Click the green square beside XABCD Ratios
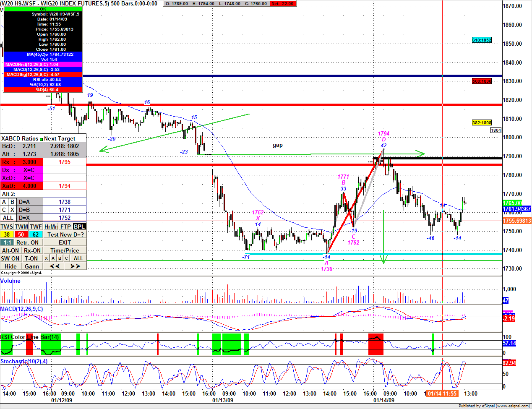This screenshot has height=409, width=532. [x=41, y=139]
